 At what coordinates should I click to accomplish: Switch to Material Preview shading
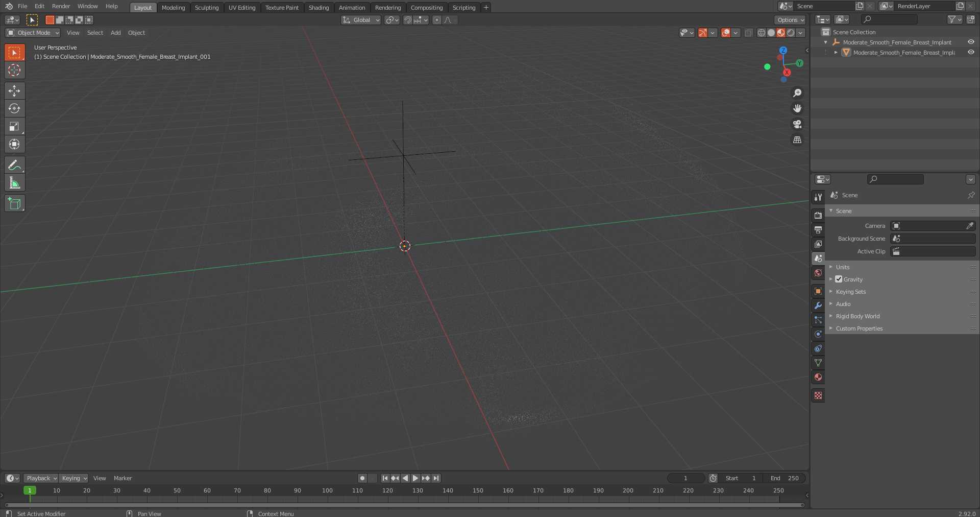[781, 33]
